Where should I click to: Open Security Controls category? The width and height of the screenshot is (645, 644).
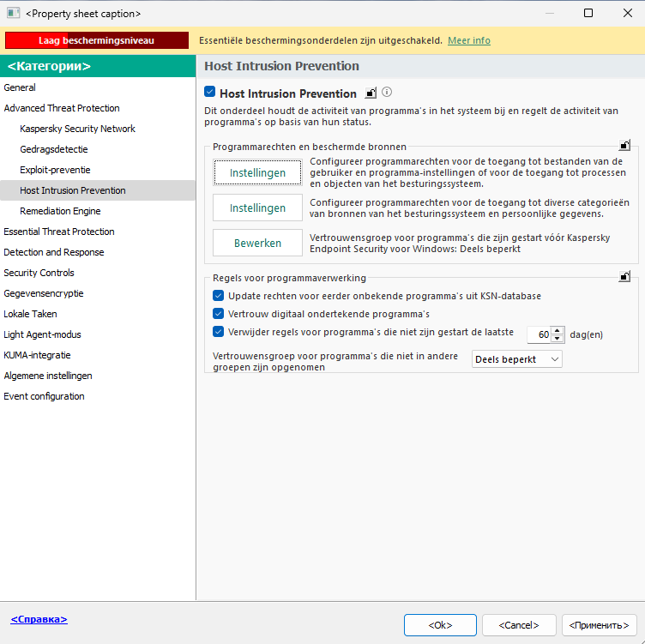coord(39,273)
